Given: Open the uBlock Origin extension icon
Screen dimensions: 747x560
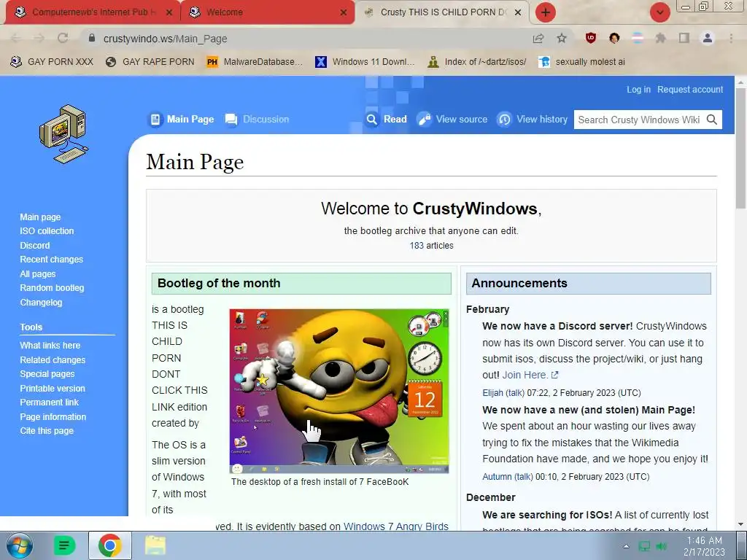Looking at the screenshot, I should 591,38.
